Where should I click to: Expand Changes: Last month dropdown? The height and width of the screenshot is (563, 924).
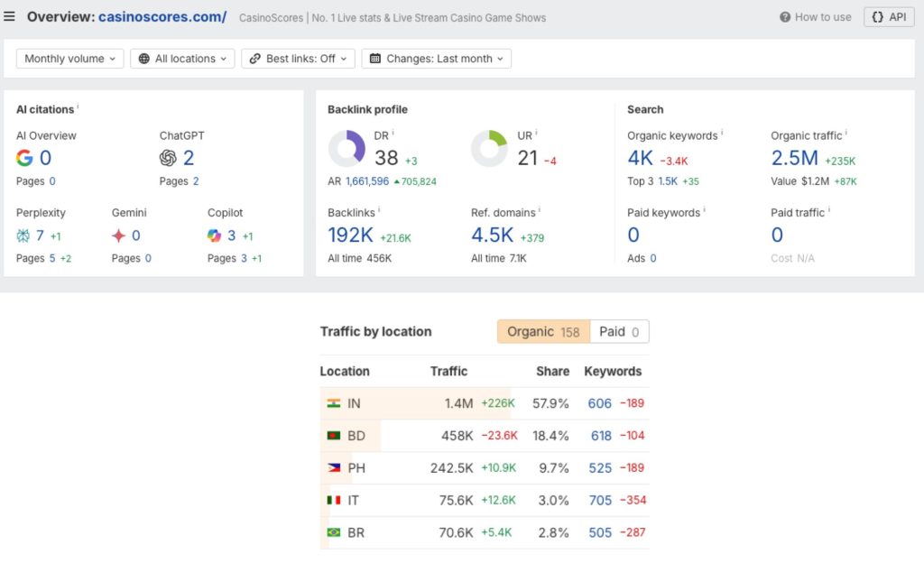tap(437, 59)
